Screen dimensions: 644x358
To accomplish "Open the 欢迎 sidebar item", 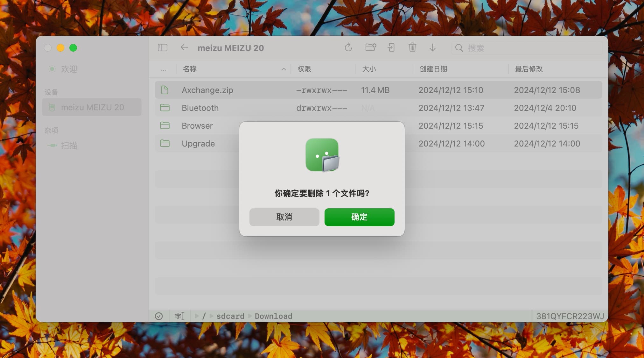I will 69,69.
